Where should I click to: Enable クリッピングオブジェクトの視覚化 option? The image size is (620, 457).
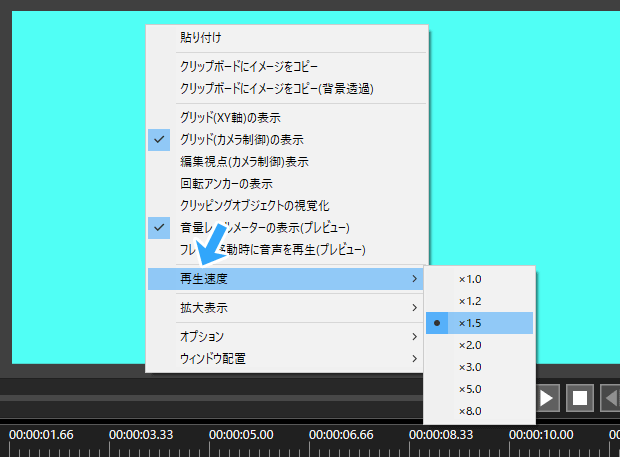tap(287, 206)
